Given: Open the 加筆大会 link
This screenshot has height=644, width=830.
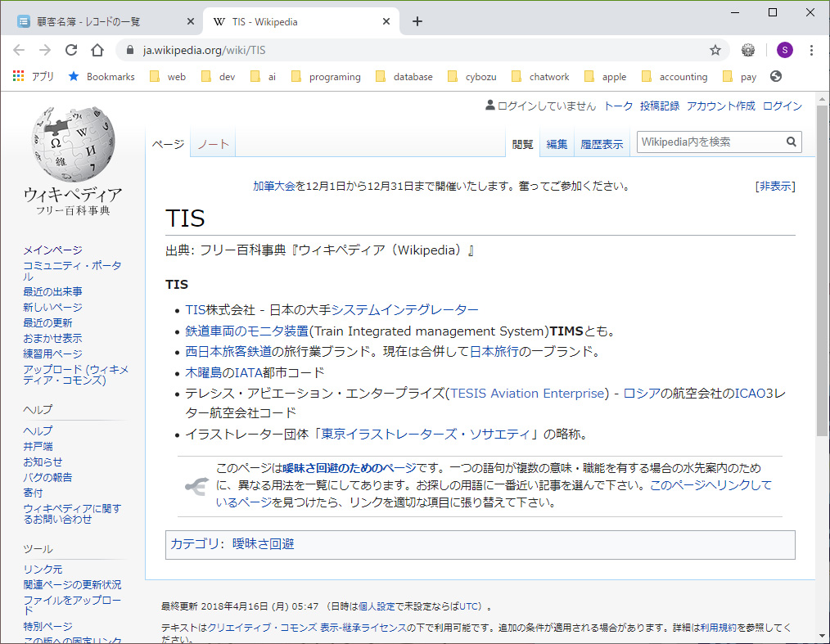Looking at the screenshot, I should click(x=273, y=187).
